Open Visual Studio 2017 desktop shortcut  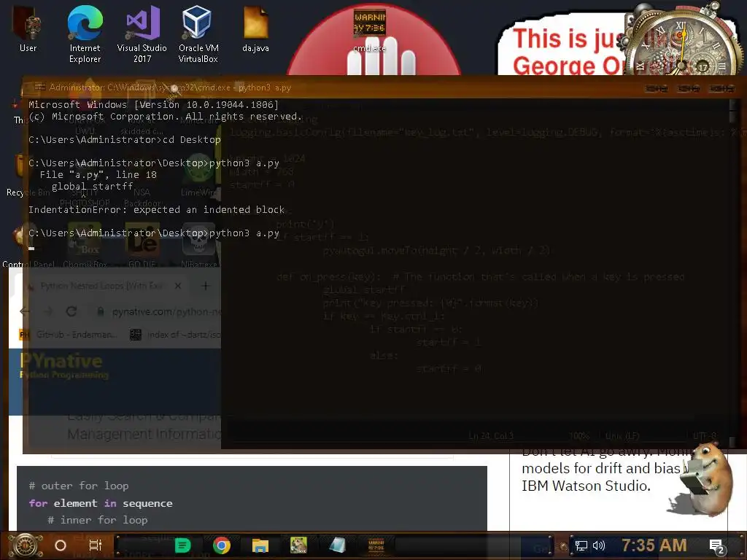tap(142, 34)
